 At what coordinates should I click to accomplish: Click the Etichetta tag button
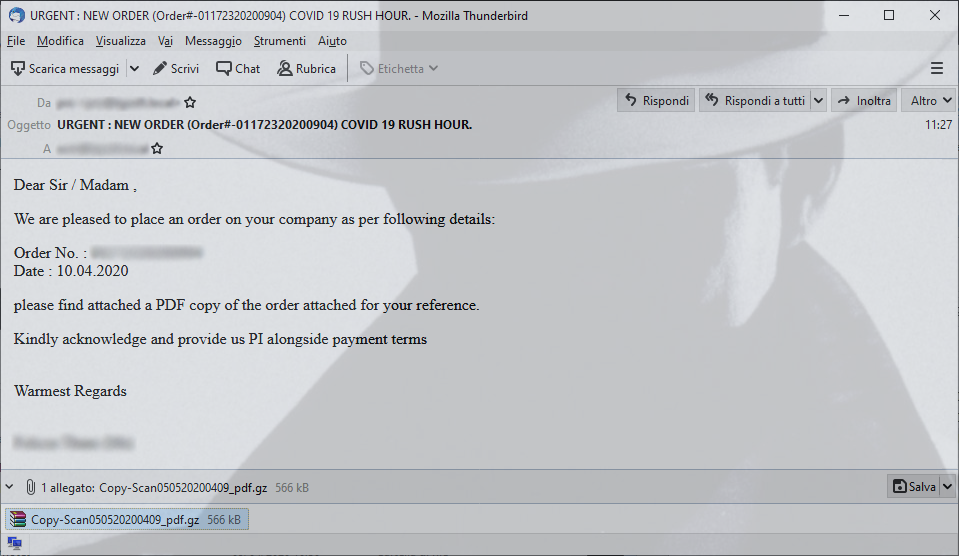tap(398, 69)
